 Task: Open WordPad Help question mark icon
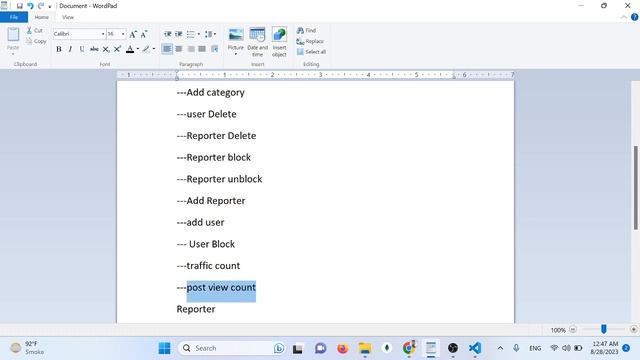634,17
